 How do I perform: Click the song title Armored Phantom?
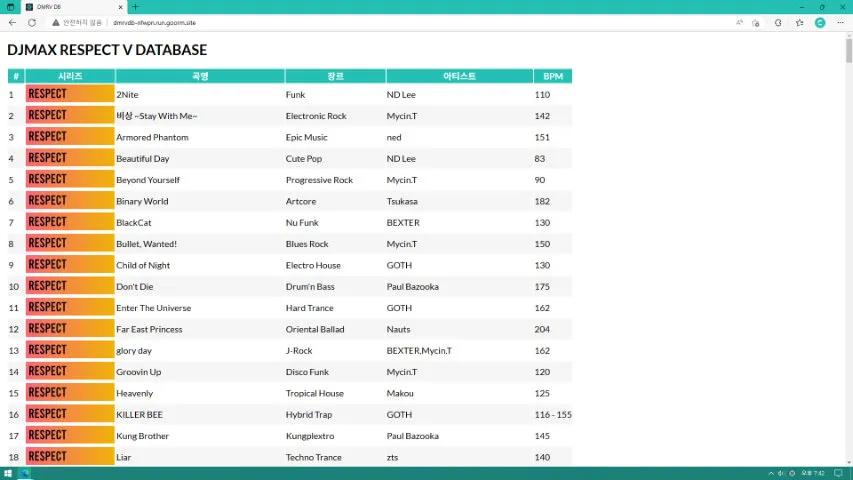coord(152,137)
